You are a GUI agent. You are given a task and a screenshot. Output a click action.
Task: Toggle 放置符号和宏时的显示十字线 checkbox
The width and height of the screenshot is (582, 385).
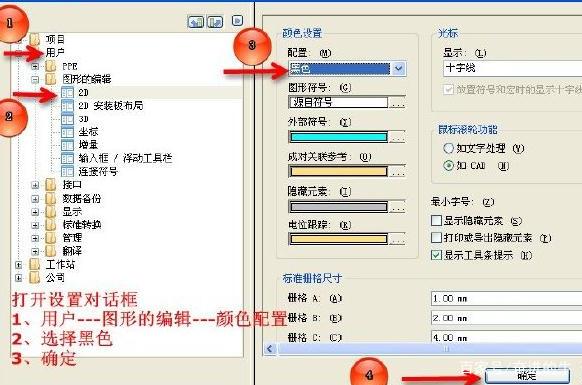tap(448, 89)
